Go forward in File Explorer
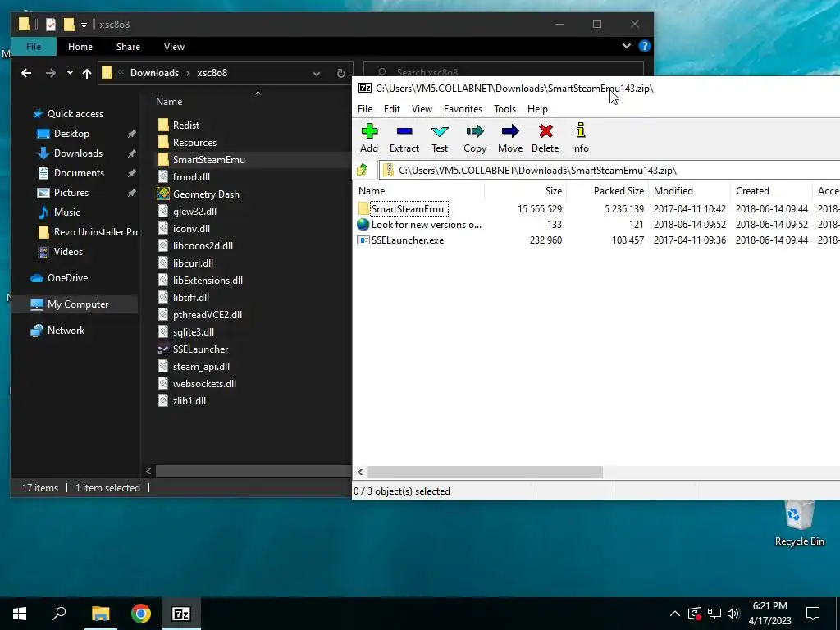Screen dimensions: 840x630 51,73
